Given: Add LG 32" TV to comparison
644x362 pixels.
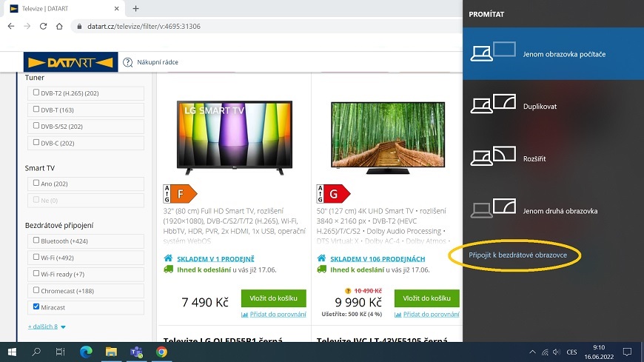Looking at the screenshot, I should (x=274, y=315).
